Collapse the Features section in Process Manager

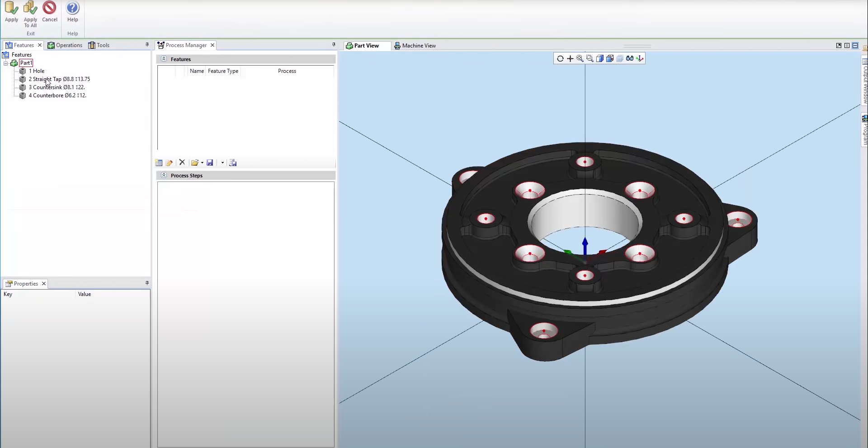[x=164, y=59]
